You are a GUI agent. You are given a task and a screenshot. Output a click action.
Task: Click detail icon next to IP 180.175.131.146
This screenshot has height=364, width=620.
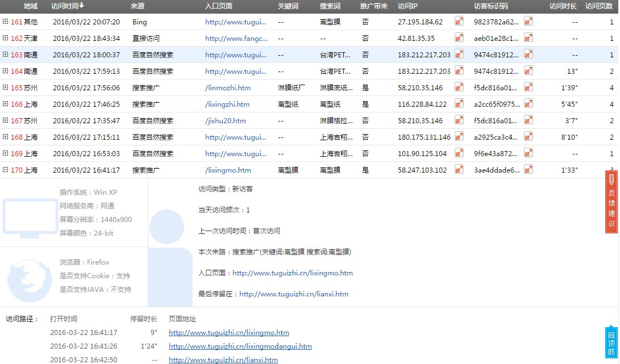click(459, 137)
